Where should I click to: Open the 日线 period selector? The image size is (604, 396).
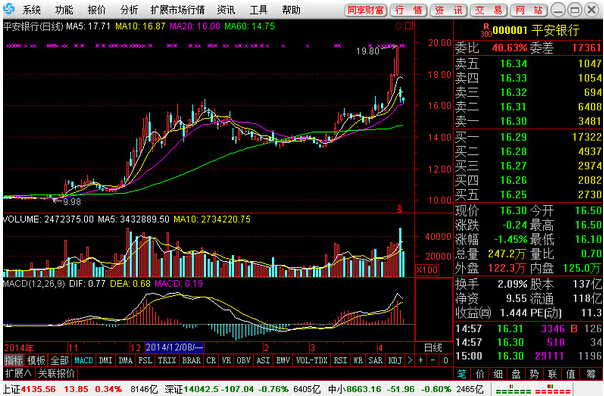[433, 347]
